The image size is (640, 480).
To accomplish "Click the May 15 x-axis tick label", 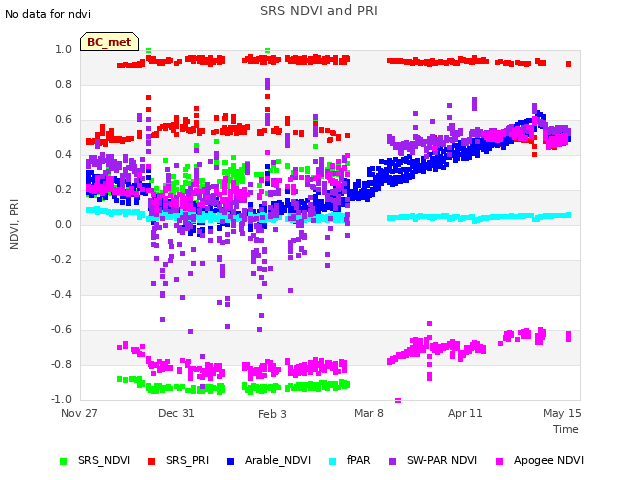I will (x=562, y=413).
